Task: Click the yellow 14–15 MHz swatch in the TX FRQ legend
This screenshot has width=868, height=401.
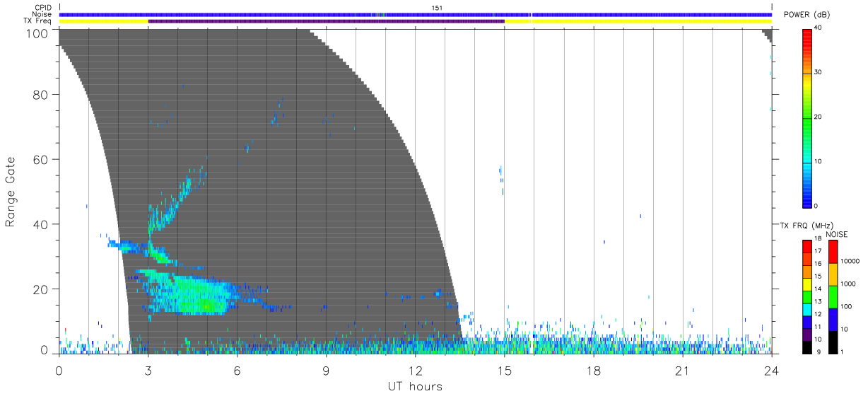Action: tap(807, 284)
